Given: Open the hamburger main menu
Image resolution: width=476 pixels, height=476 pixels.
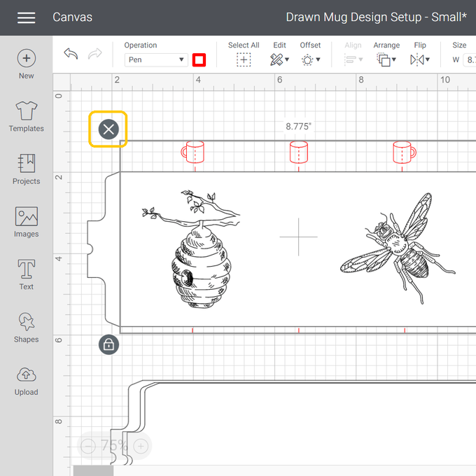Looking at the screenshot, I should click(26, 17).
